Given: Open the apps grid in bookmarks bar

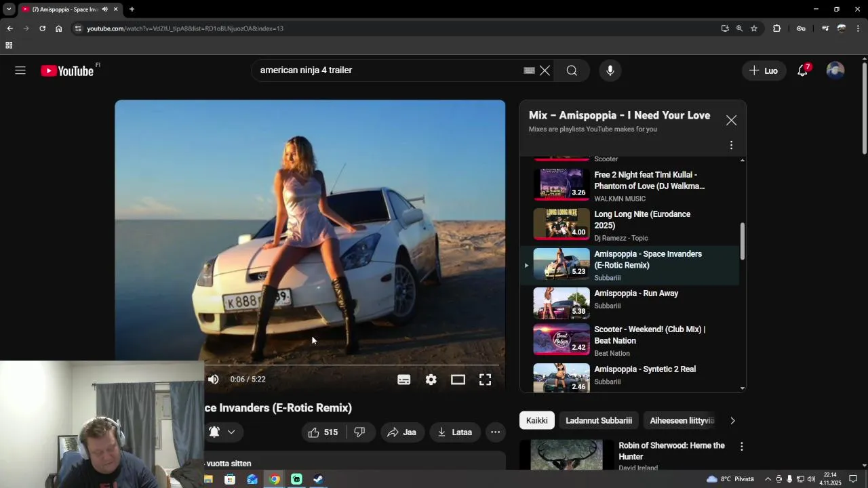Looking at the screenshot, I should (x=9, y=45).
